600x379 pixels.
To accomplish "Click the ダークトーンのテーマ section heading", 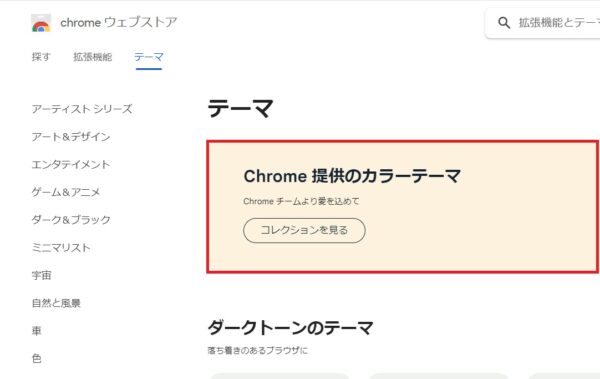I will tap(290, 328).
